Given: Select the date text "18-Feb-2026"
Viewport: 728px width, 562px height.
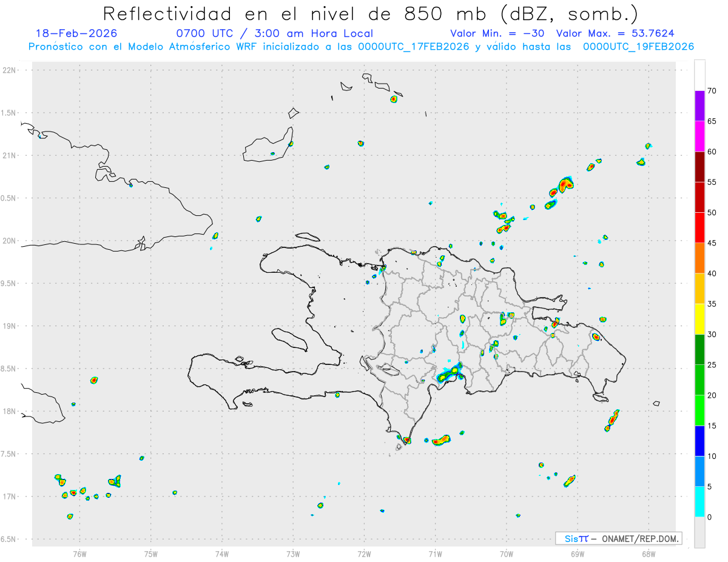Looking at the screenshot, I should click(x=76, y=33).
